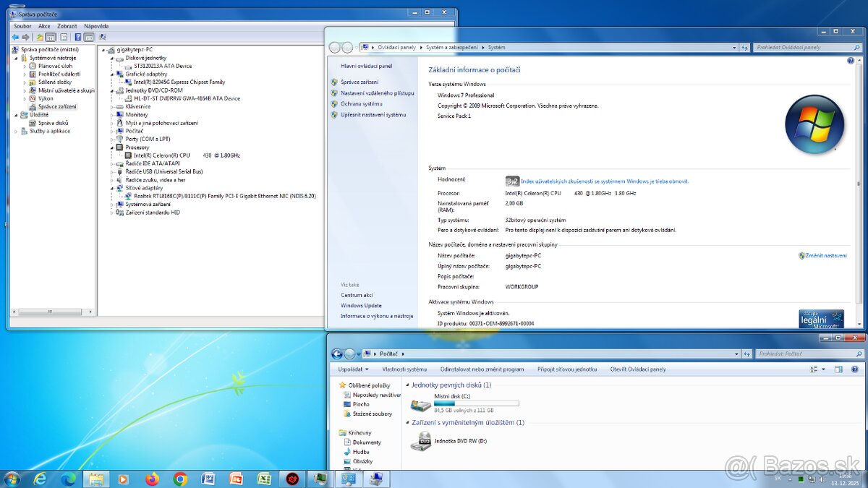Expand Řadiče USB (Universal Serial Bus)
Viewport: 868px width, 488px height.
click(x=112, y=171)
